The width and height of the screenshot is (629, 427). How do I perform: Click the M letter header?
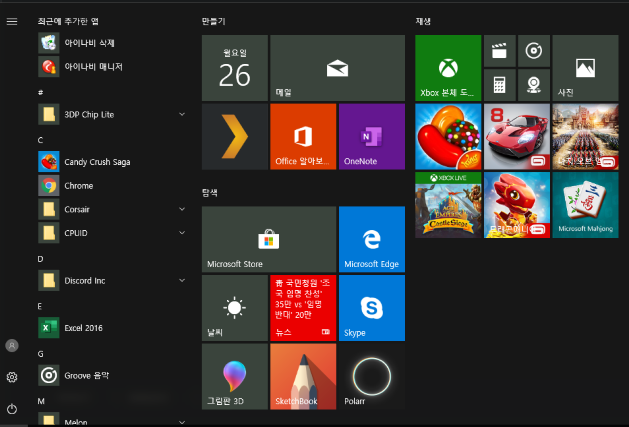(x=41, y=401)
